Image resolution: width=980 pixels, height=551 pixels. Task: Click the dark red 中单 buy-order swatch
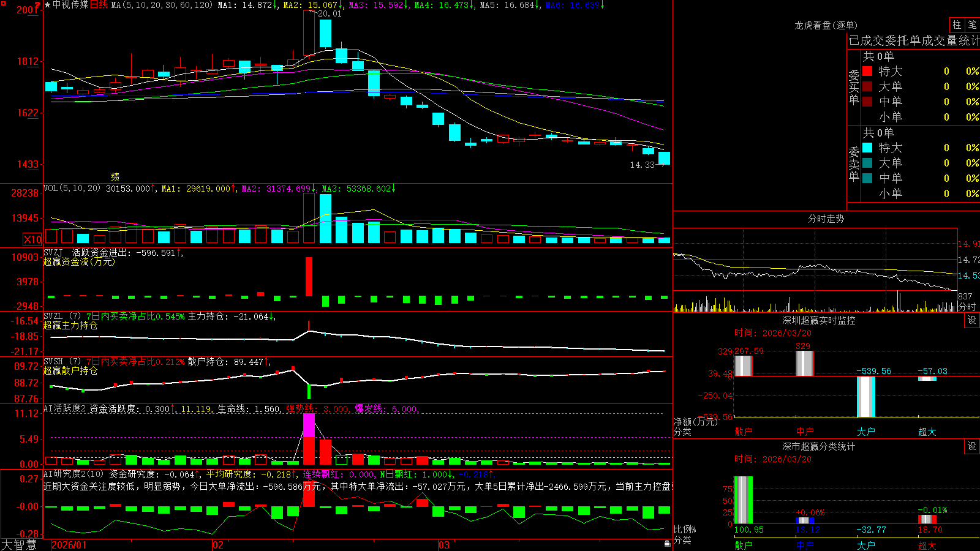point(867,102)
